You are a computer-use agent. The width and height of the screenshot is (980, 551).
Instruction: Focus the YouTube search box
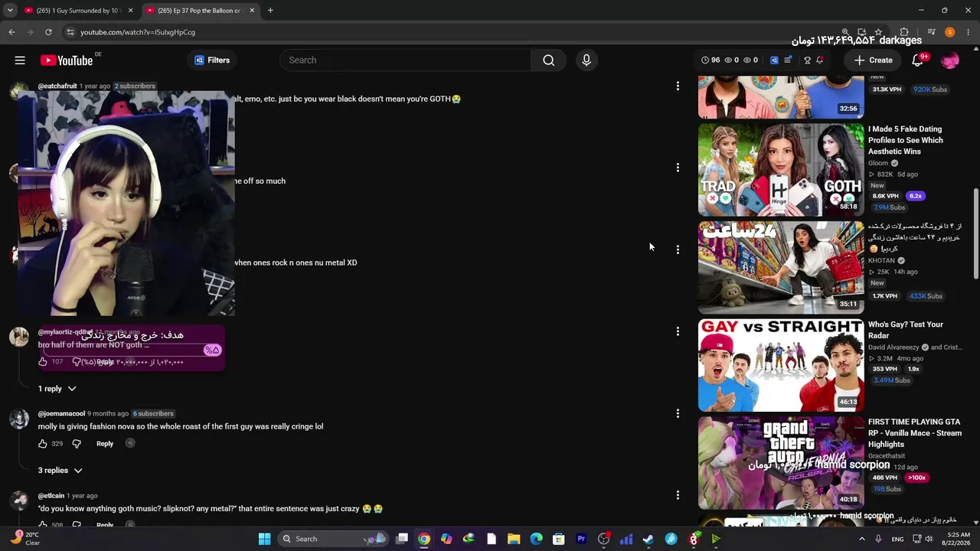(x=406, y=60)
